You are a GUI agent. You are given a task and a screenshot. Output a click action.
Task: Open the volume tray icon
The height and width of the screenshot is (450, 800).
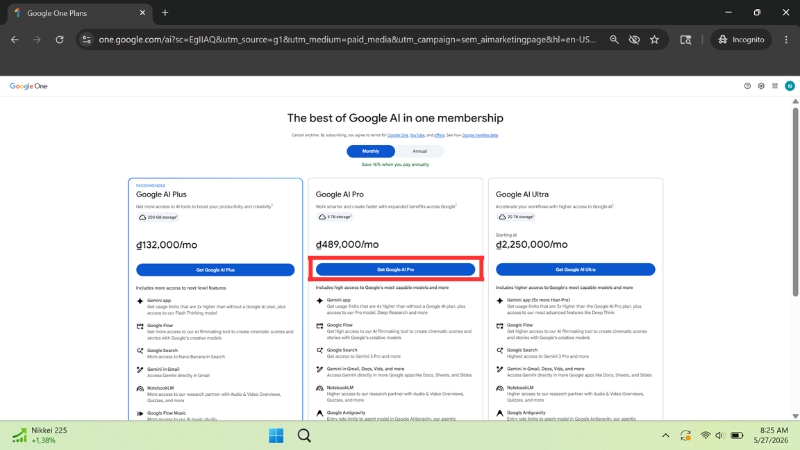pyautogui.click(x=719, y=435)
